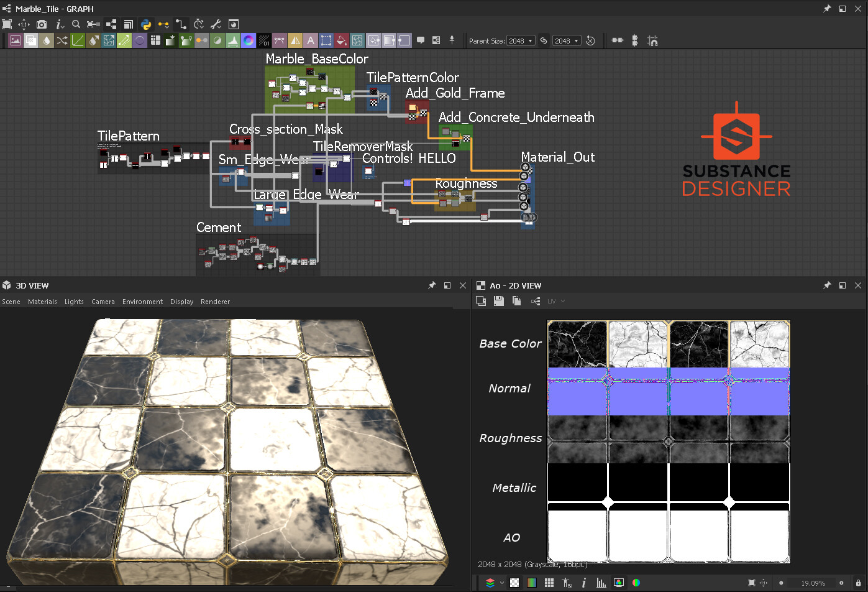The image size is (868, 592).
Task: Click the zoom-in plus button in 2D view
Action: [x=841, y=583]
